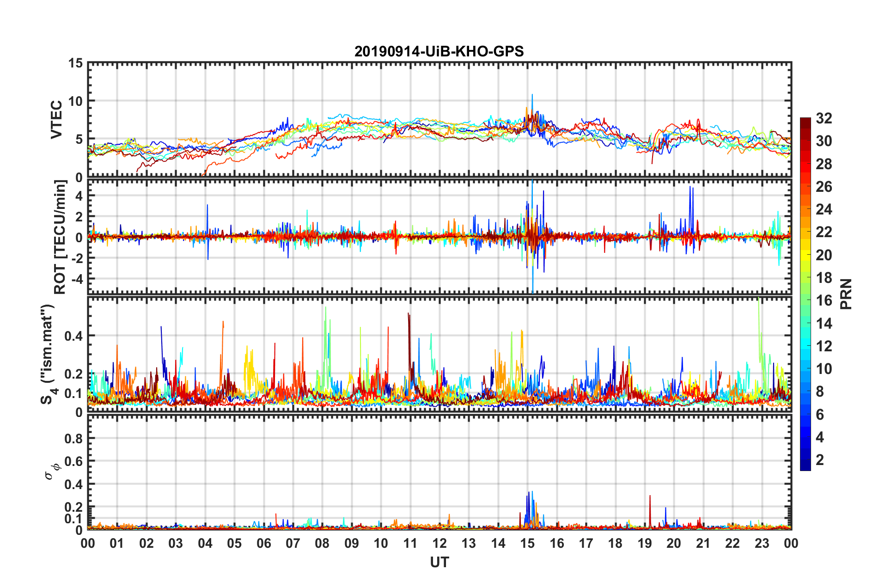This screenshot has height=588, width=879.
Task: Select the "UT" x-axis label
Action: pos(439,562)
